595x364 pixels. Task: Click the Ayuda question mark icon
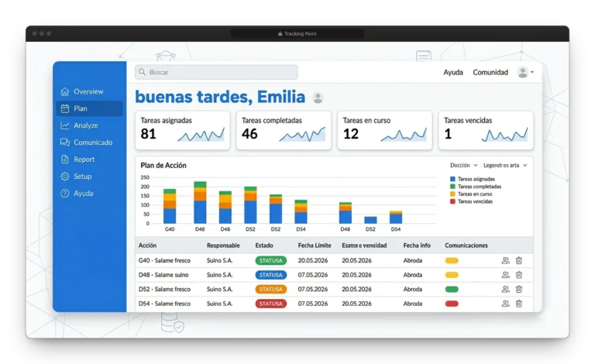point(65,194)
